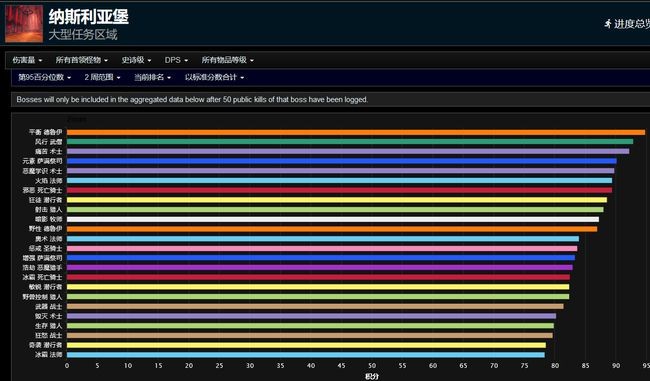The height and width of the screenshot is (381, 650).
Task: Expand the 以标准分数合计 aggregation dropdown
Action: (214, 77)
